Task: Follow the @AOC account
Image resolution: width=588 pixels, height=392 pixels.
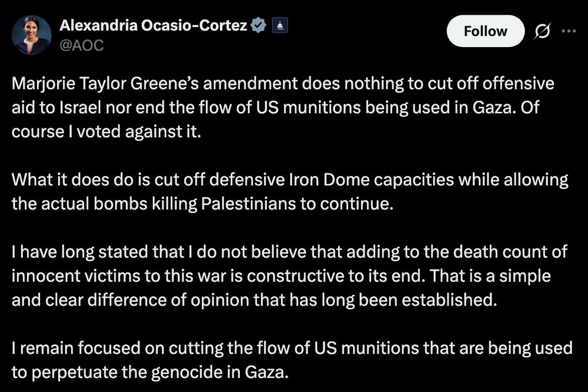Action: (x=485, y=31)
